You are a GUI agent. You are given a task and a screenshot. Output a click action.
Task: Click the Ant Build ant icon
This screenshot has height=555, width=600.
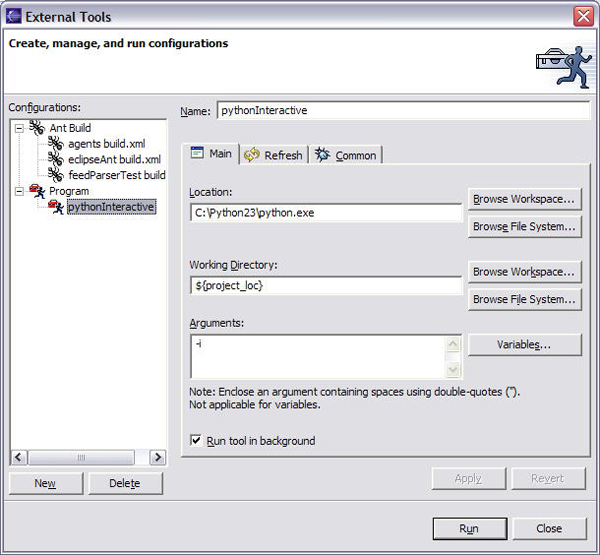pyautogui.click(x=37, y=127)
